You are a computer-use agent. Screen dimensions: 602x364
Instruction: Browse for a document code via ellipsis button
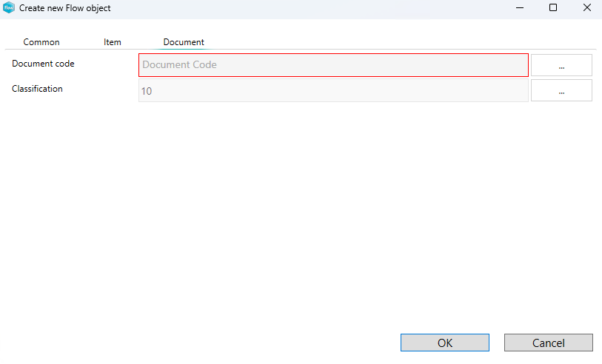pyautogui.click(x=561, y=65)
